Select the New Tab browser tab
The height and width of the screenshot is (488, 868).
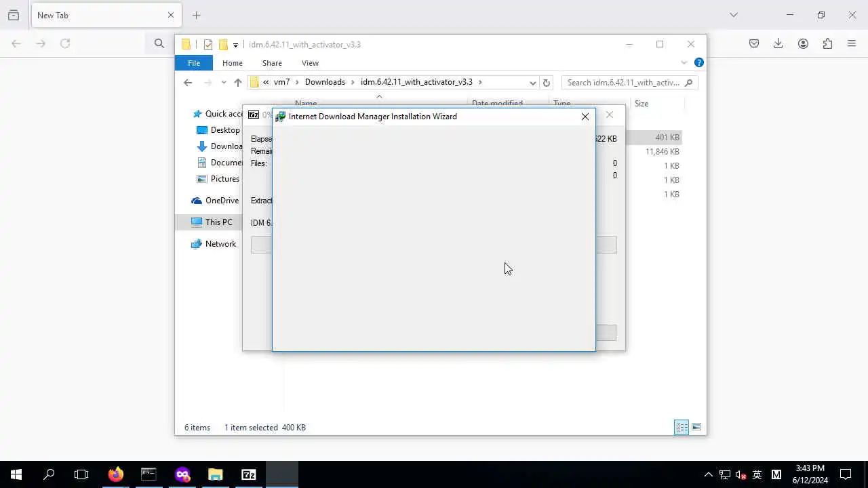point(105,15)
